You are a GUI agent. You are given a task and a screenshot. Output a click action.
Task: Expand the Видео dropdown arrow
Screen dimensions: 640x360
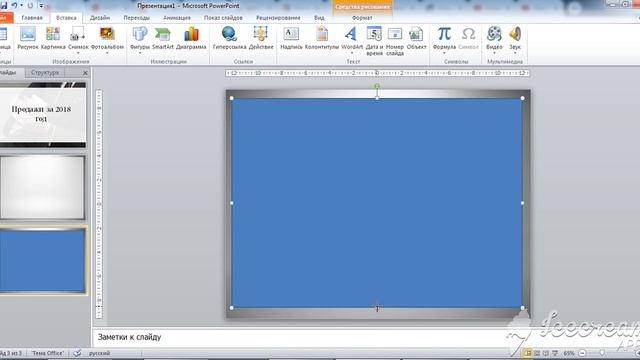click(494, 53)
